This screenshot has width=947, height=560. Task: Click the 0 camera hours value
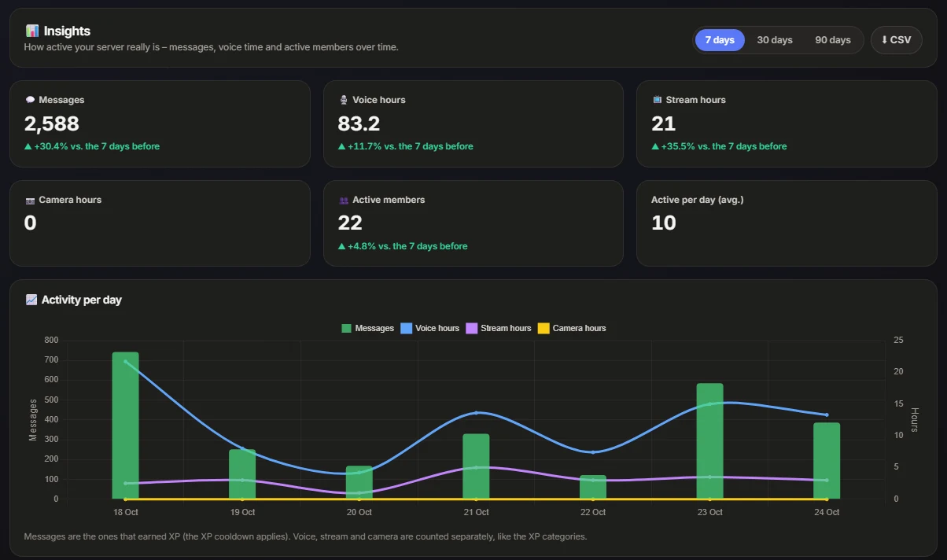click(31, 223)
